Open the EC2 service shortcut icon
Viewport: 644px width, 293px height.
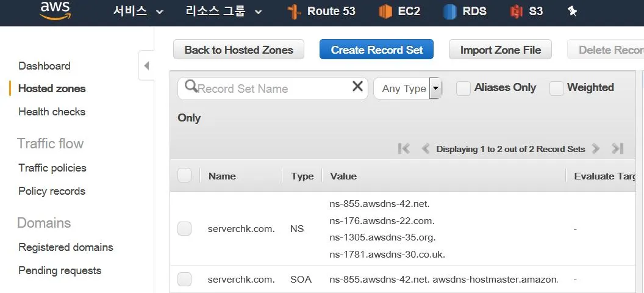click(x=385, y=12)
